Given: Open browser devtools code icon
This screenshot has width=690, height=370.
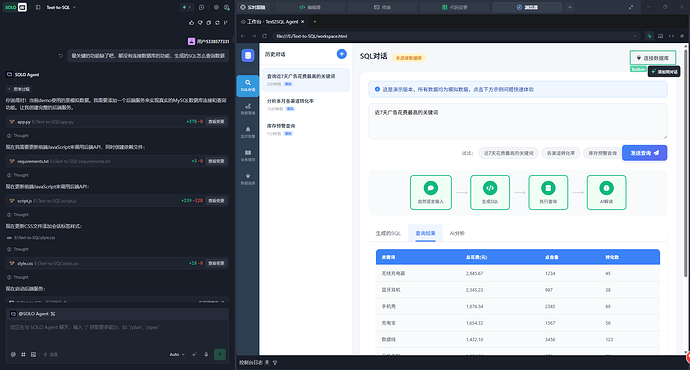Looking at the screenshot, I should coord(671,36).
